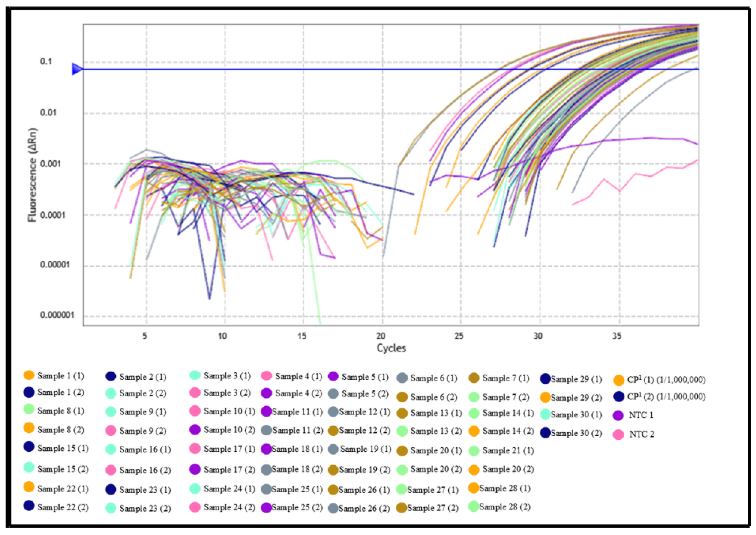Viewport: 756px width, 535px height.
Task: Click the purple NTC 1 legend dot
Action: 618,415
